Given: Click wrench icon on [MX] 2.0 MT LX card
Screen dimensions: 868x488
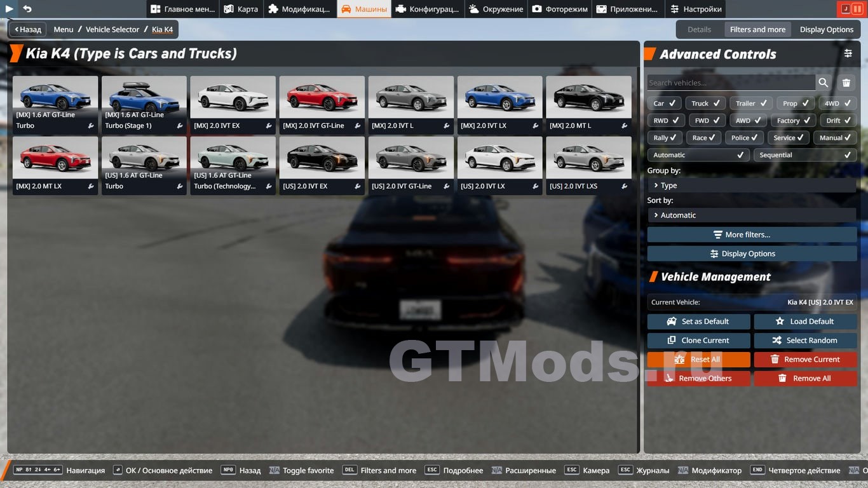Looking at the screenshot, I should tap(91, 186).
